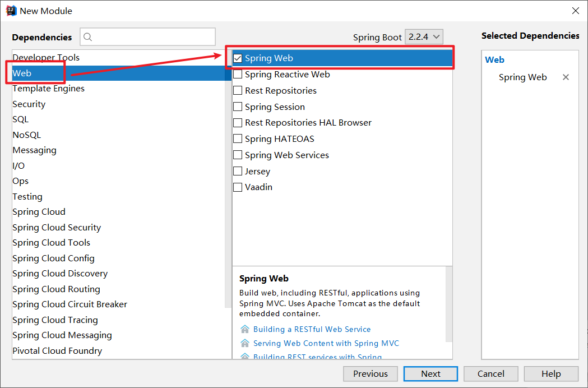The image size is (588, 388).
Task: Select the Security category
Action: (x=29, y=104)
